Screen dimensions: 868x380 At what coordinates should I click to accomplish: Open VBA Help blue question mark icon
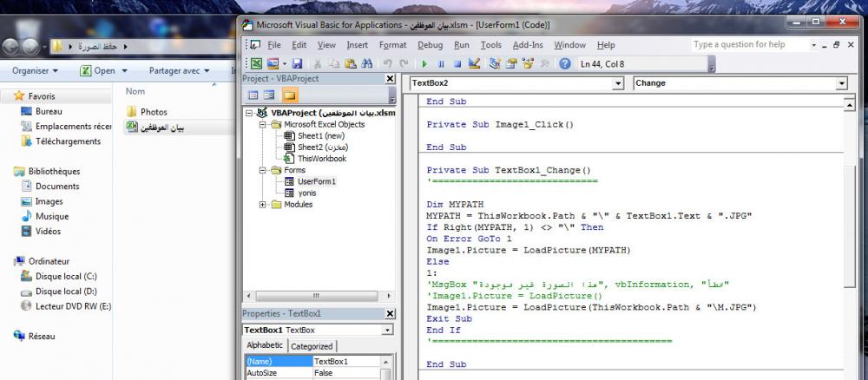pos(565,63)
